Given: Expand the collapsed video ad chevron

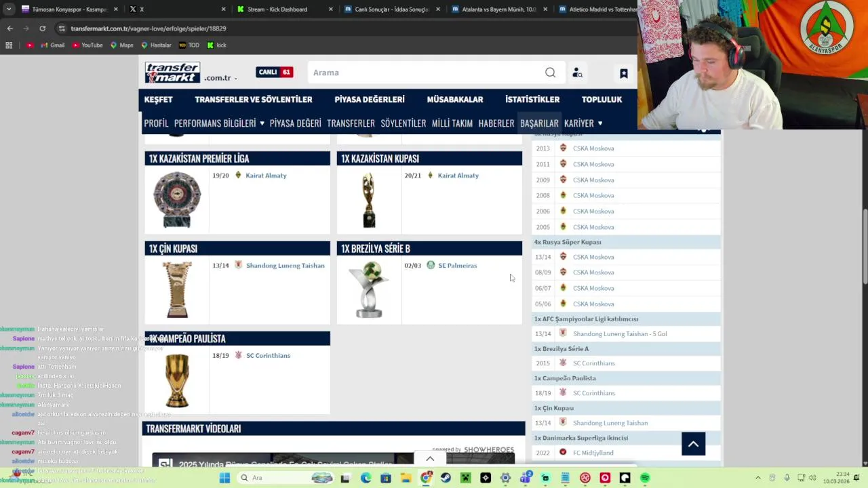Looking at the screenshot, I should pyautogui.click(x=430, y=459).
